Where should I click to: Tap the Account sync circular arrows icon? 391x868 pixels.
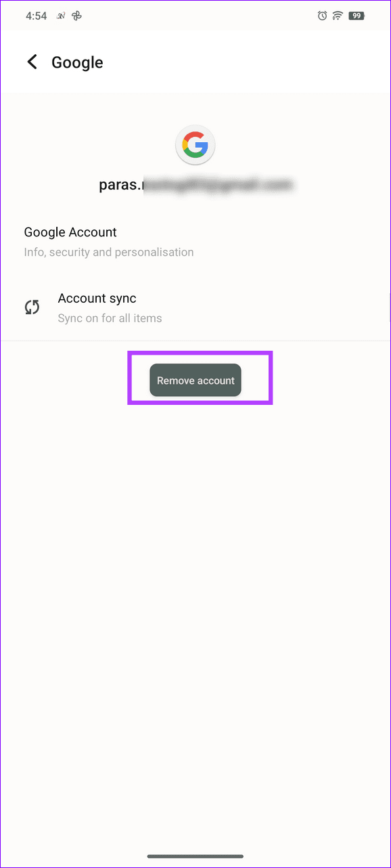coord(32,307)
